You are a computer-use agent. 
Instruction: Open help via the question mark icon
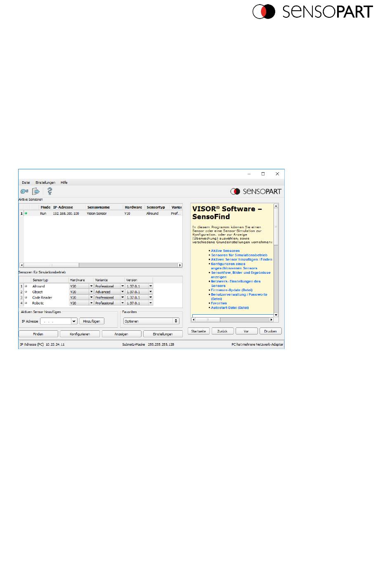[50, 191]
